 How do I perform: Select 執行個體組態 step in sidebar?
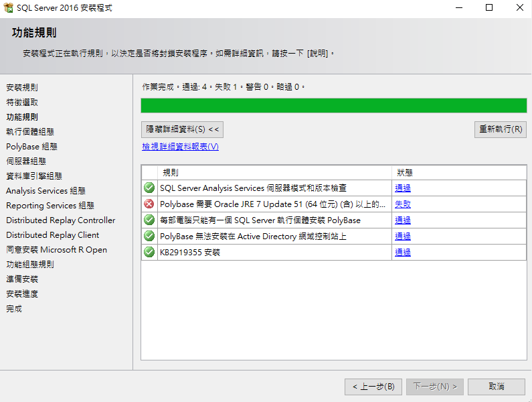[x=30, y=132]
